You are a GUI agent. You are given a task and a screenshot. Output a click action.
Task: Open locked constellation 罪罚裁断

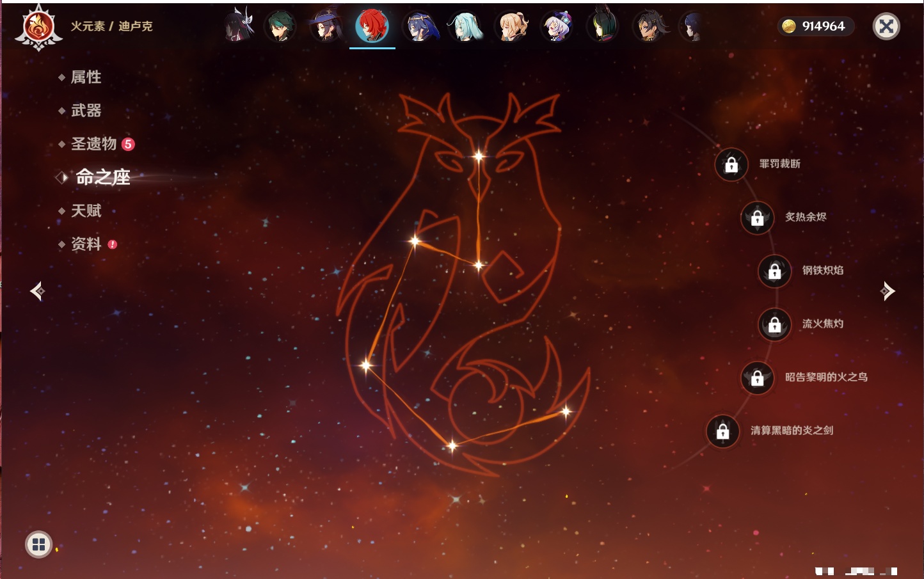731,164
